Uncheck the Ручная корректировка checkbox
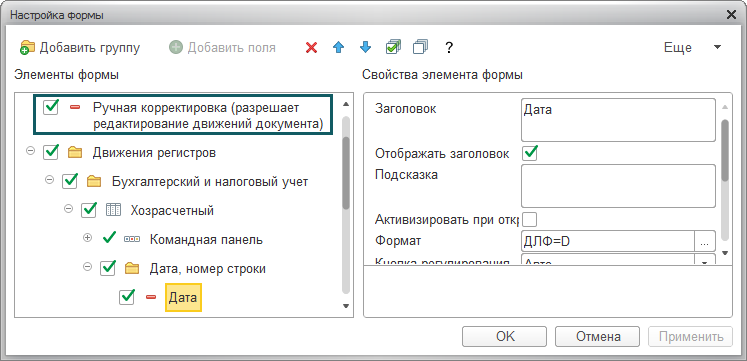The width and height of the screenshot is (747, 361). pyautogui.click(x=51, y=108)
